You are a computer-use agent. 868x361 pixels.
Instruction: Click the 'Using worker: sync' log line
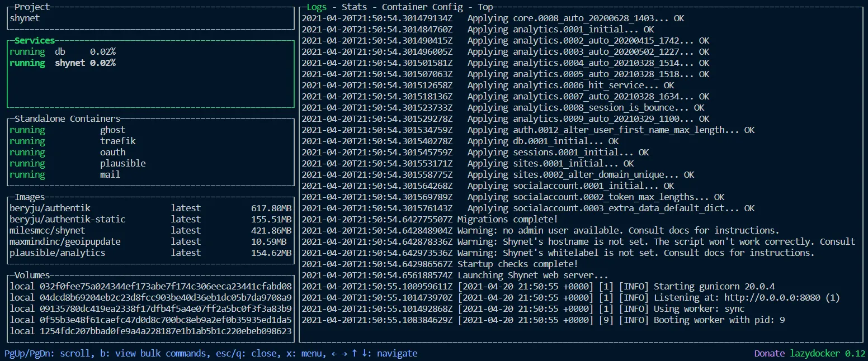tap(523, 308)
